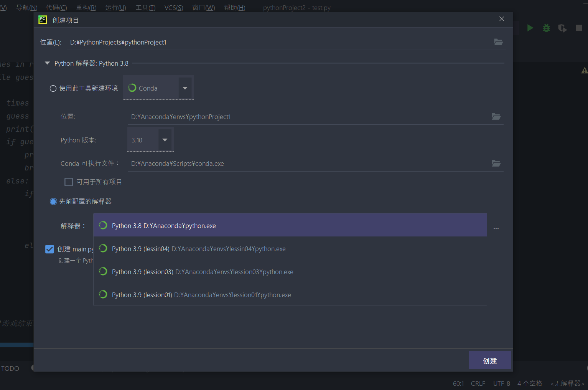Click the ellipsis button beside interpreter list
This screenshot has width=588, height=390.
(x=496, y=228)
